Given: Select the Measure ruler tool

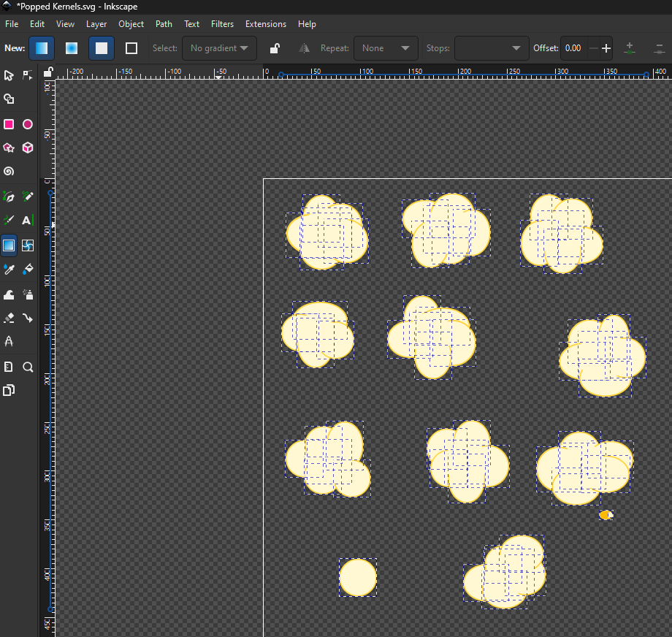Looking at the screenshot, I should (9, 367).
